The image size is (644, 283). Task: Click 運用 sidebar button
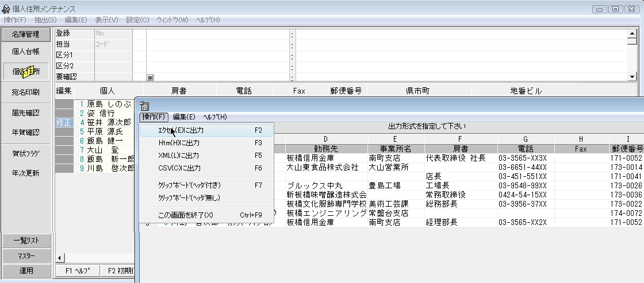click(26, 271)
